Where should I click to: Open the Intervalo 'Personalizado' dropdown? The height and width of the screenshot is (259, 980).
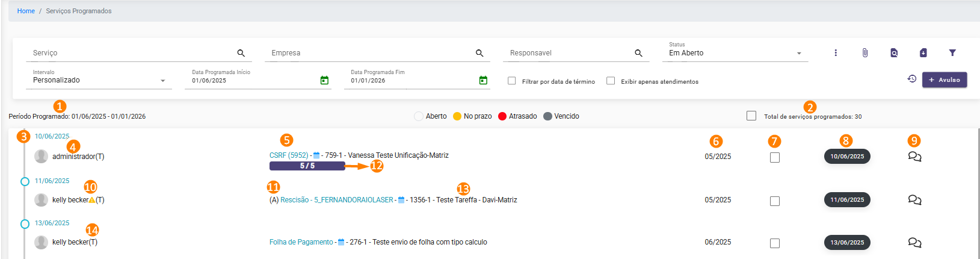(x=162, y=81)
